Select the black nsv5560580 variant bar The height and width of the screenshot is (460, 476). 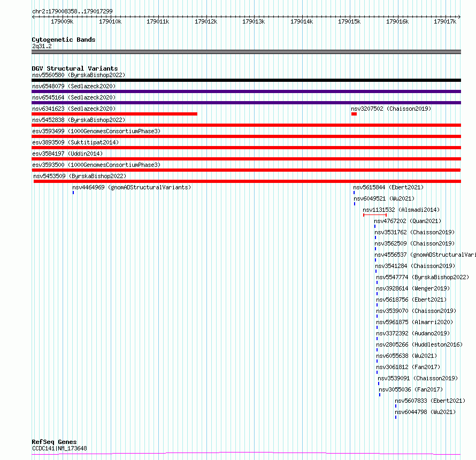pos(246,80)
